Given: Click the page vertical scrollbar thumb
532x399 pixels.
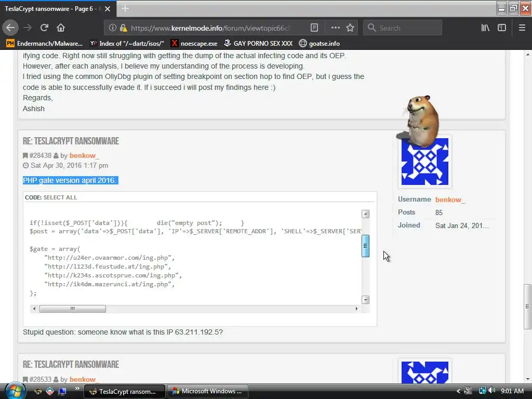Looking at the screenshot, I should click(527, 307).
